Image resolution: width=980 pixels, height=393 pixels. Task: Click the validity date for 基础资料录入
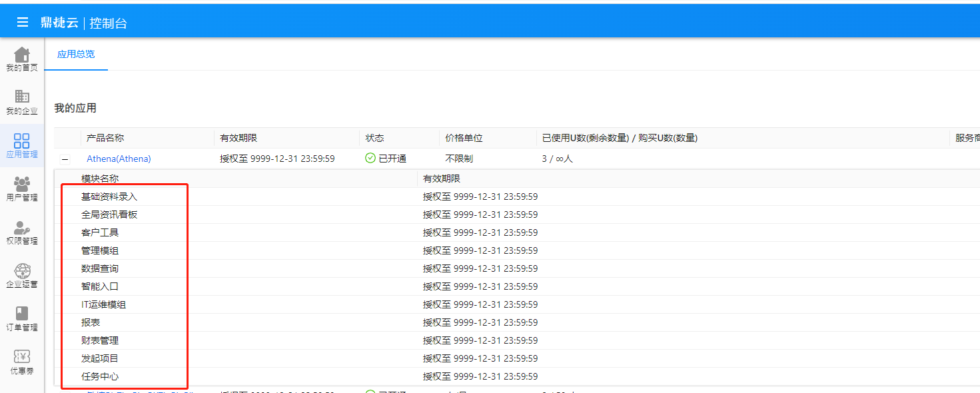[480, 196]
